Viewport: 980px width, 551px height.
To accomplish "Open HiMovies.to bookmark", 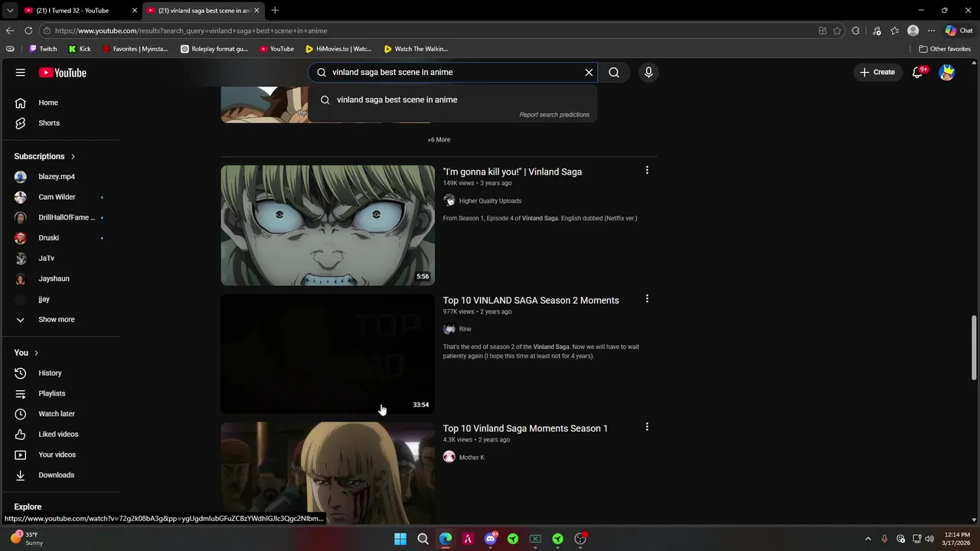I will (338, 49).
